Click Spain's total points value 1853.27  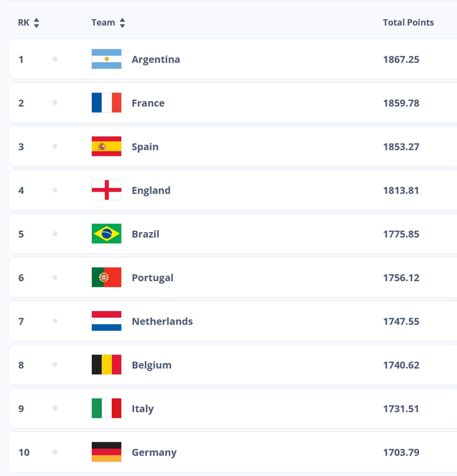click(x=401, y=146)
